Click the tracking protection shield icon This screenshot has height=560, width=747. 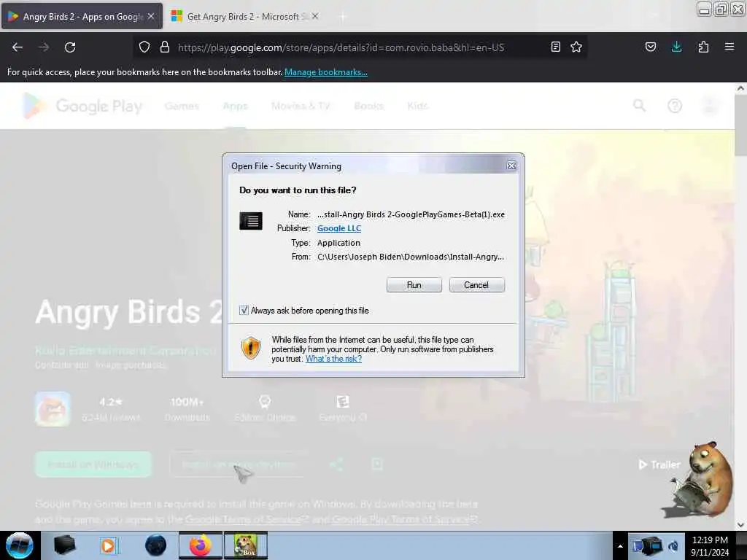click(x=144, y=47)
